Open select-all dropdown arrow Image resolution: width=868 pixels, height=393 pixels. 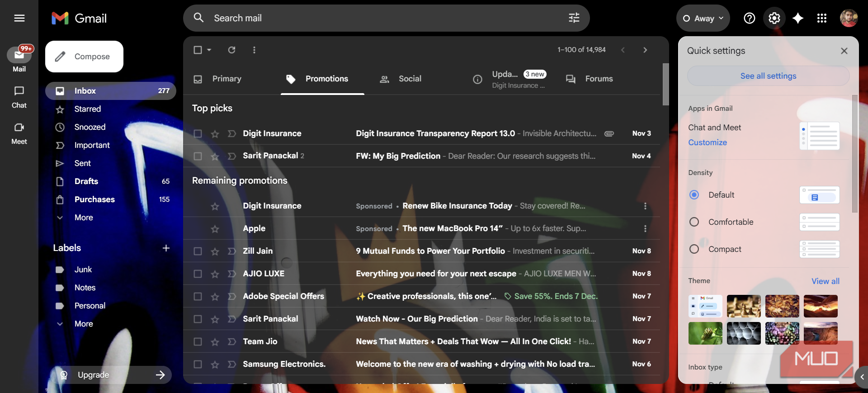tap(209, 50)
